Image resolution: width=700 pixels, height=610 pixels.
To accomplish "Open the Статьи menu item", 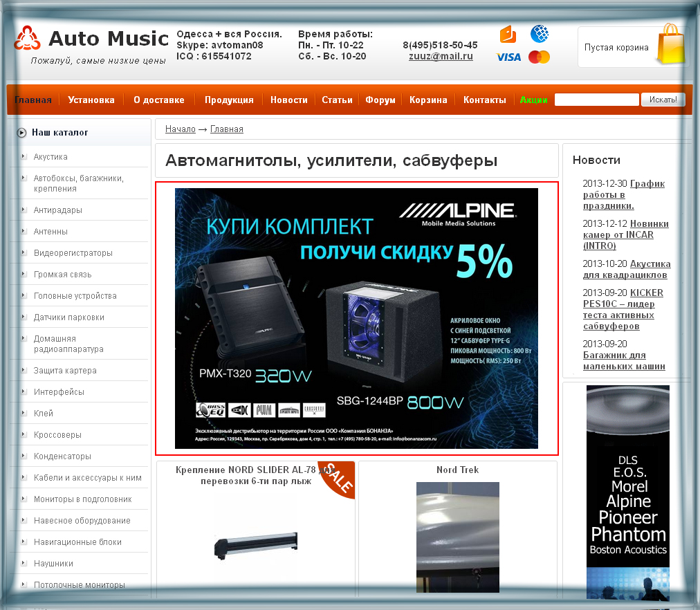I will pyautogui.click(x=337, y=100).
